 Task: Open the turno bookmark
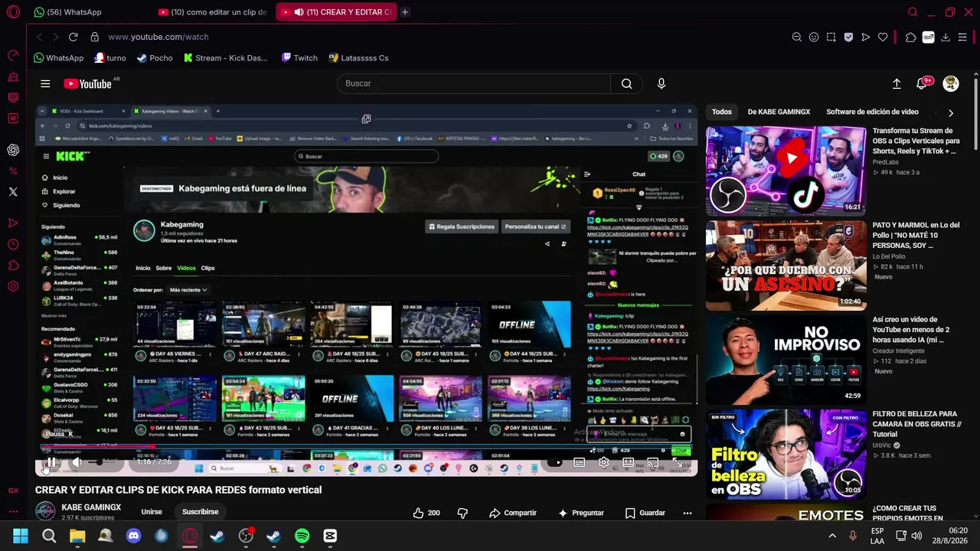(x=110, y=58)
